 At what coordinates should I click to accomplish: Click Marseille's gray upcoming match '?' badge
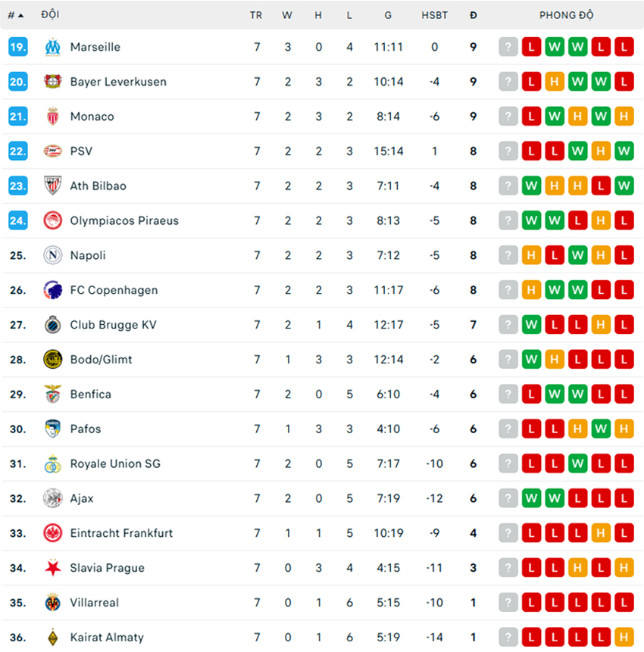[x=508, y=47]
